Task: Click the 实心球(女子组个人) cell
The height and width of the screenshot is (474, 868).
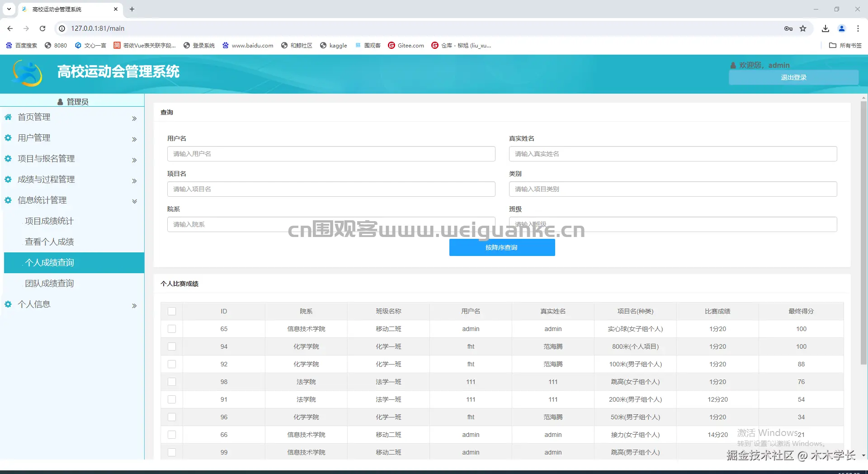Action: point(635,329)
